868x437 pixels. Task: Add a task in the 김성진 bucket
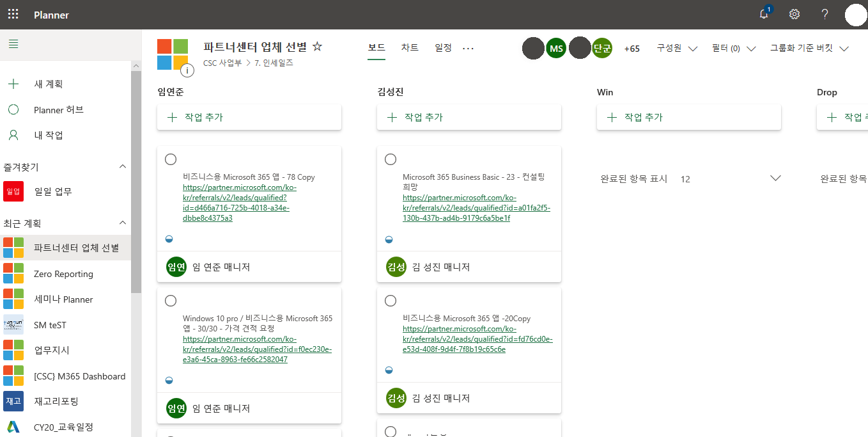tap(469, 117)
